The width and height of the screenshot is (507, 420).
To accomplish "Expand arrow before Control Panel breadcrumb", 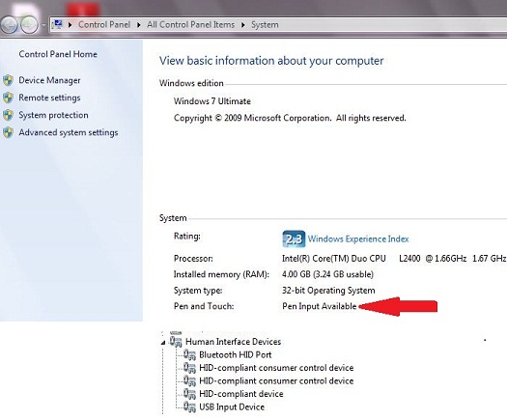I will 70,24.
